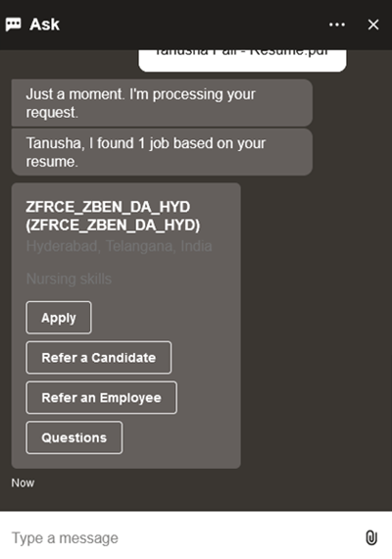Open the three-dot more options menu
This screenshot has height=559, width=392.
[337, 25]
